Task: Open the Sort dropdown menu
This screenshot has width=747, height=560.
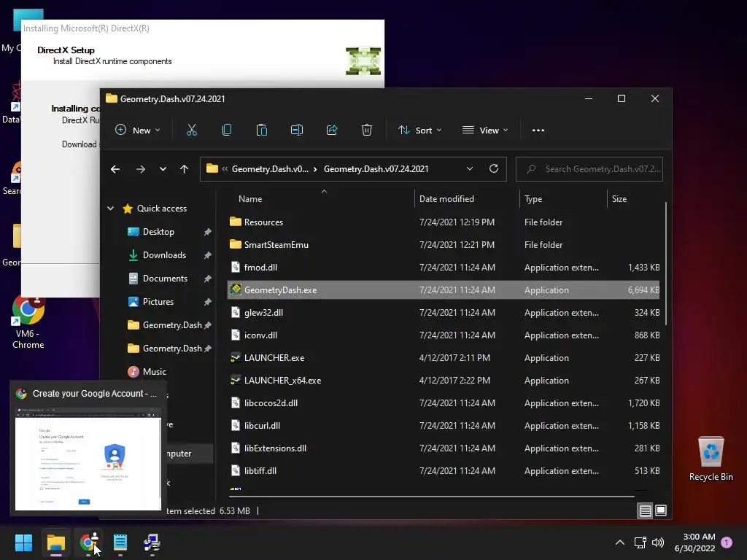Action: pyautogui.click(x=420, y=130)
